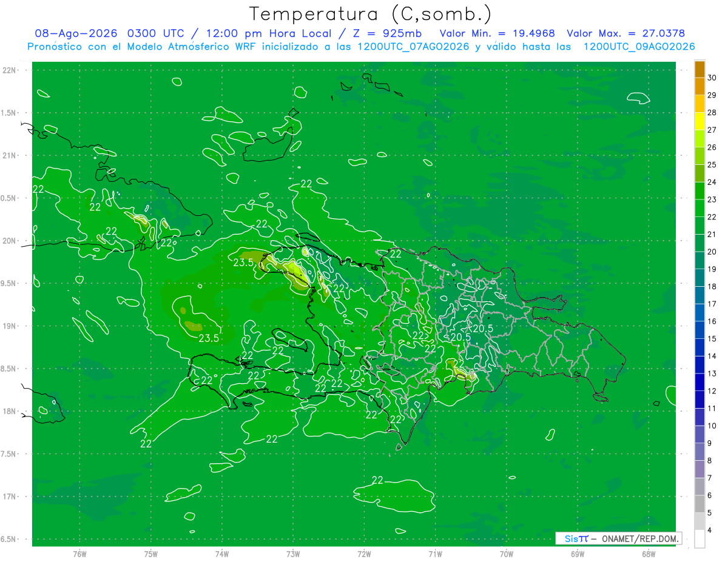Click the ONAMET/REP.DOM. logo box

coord(619,538)
